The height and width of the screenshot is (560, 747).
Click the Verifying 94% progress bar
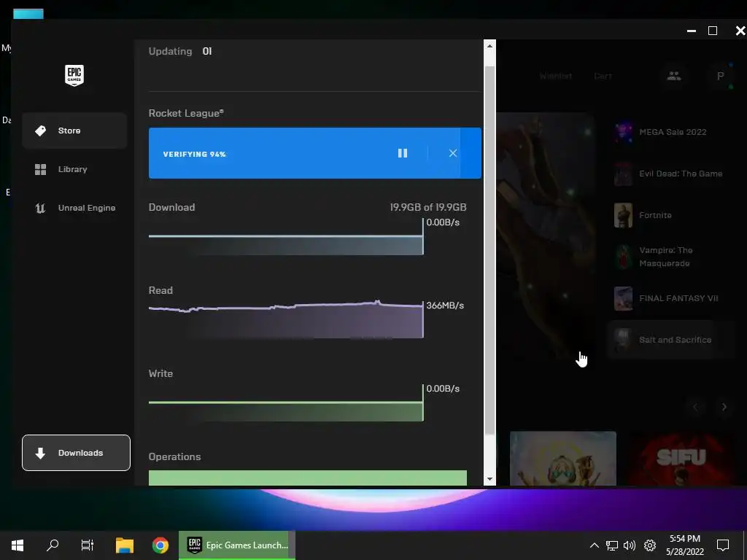click(315, 153)
